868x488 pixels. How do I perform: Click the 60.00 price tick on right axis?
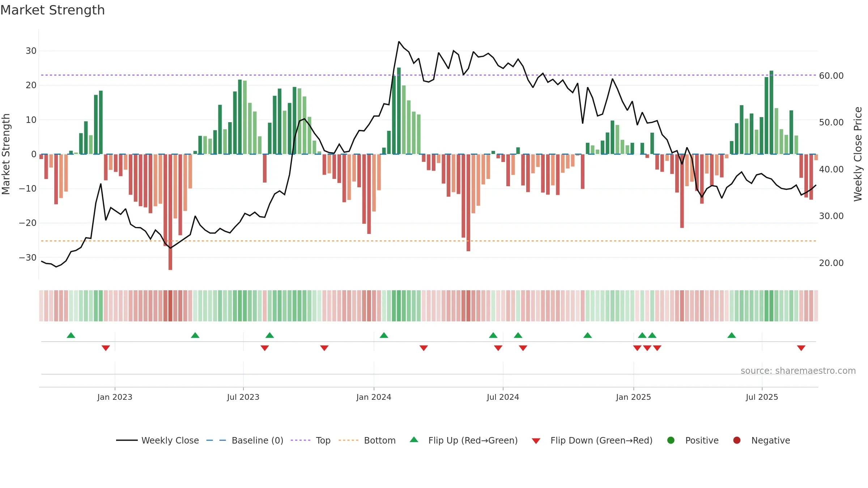point(831,76)
